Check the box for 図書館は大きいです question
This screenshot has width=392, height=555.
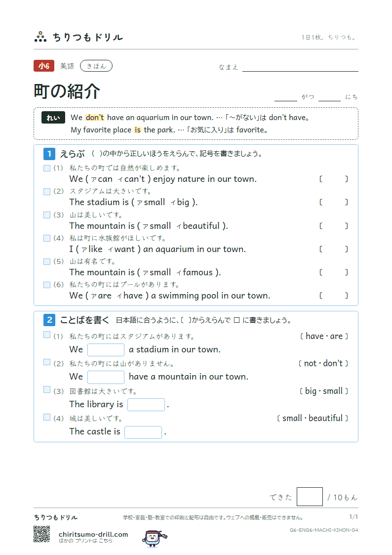coord(47,389)
